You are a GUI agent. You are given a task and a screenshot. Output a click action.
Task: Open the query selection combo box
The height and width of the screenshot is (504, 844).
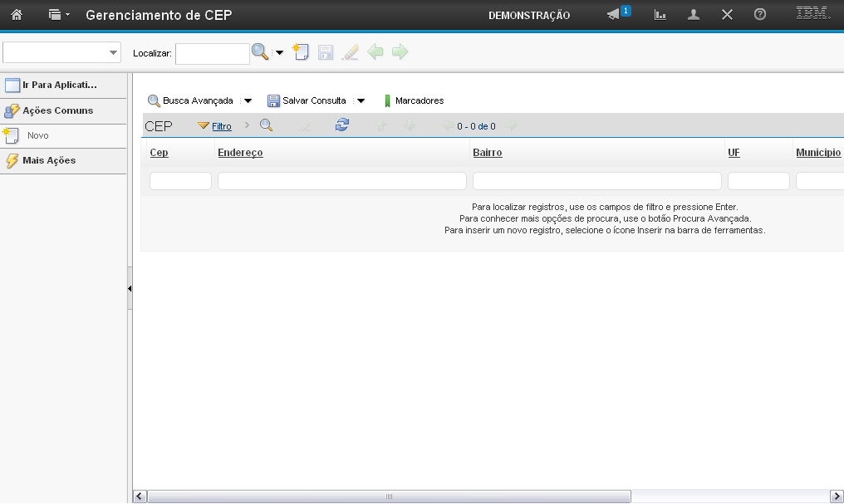tap(62, 52)
